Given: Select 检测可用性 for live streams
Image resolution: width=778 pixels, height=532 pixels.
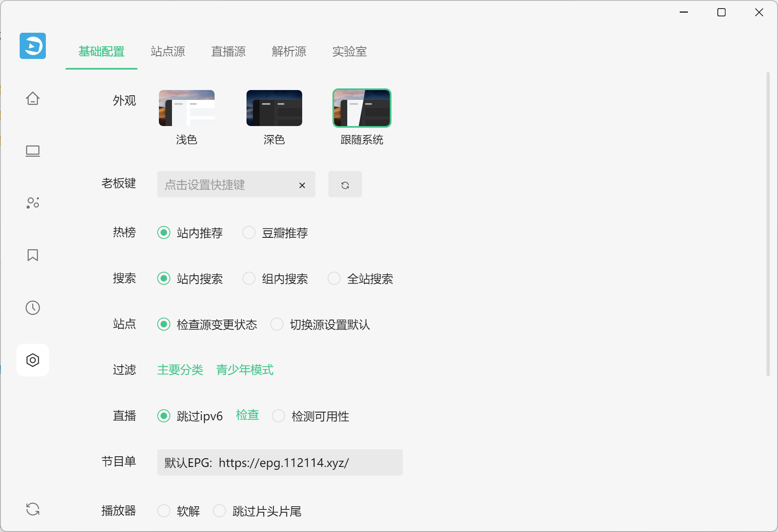Looking at the screenshot, I should [278, 416].
